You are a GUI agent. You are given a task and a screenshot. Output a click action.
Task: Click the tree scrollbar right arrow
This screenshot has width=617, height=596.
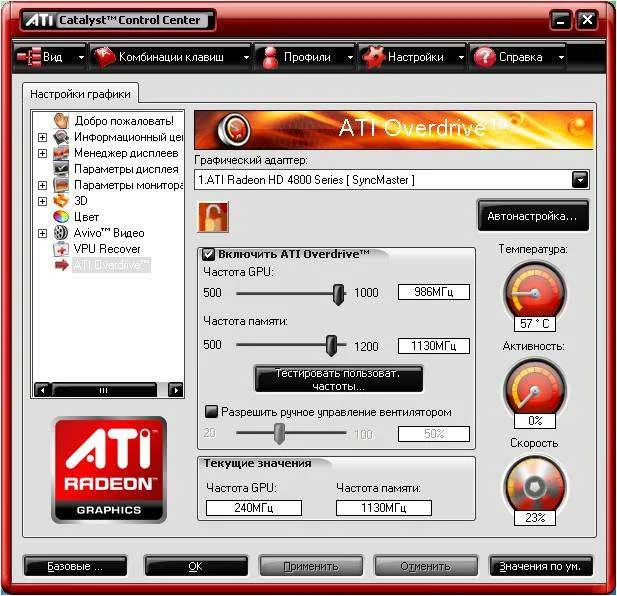176,390
